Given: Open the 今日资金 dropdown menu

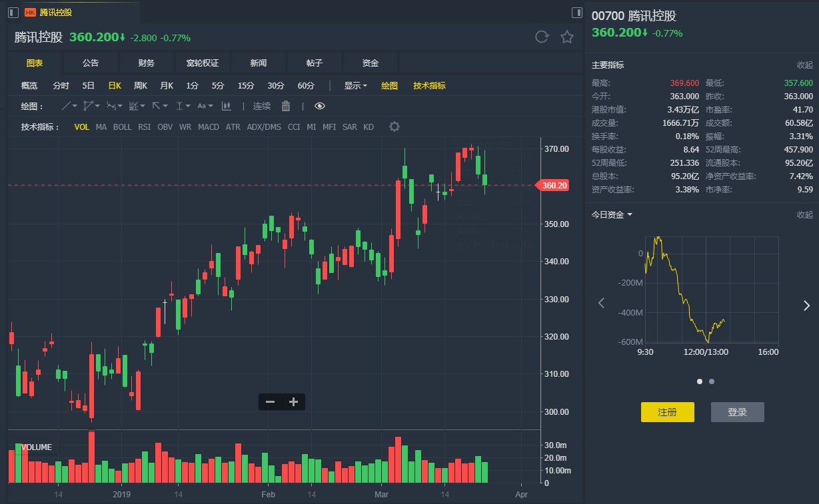Looking at the screenshot, I should pos(612,214).
